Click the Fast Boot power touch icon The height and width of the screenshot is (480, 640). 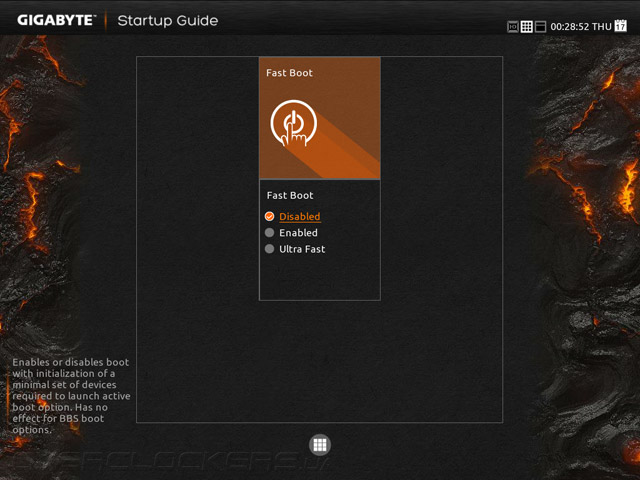click(x=293, y=123)
